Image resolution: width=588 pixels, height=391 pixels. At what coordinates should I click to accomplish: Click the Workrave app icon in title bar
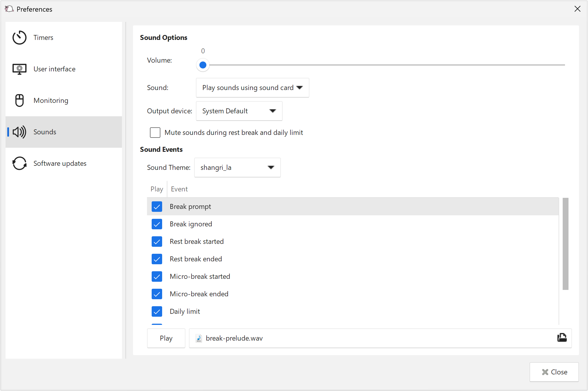pos(9,9)
